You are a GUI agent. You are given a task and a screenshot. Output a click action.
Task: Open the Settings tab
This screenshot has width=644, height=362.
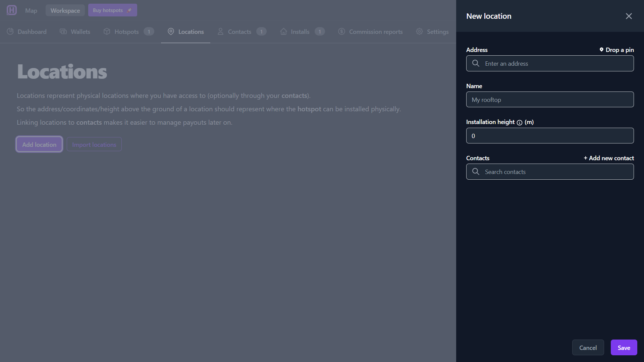(432, 32)
